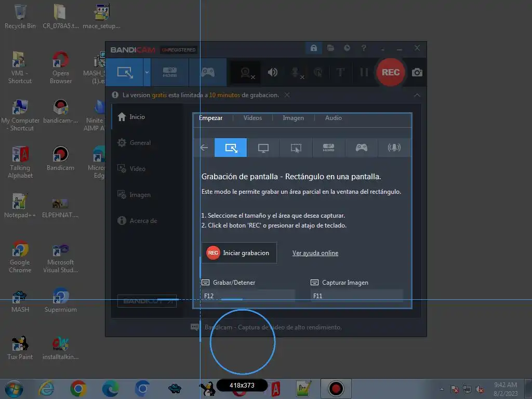Viewport: 532px width, 399px height.
Task: Click the back arrow in mode row
Action: click(x=204, y=148)
